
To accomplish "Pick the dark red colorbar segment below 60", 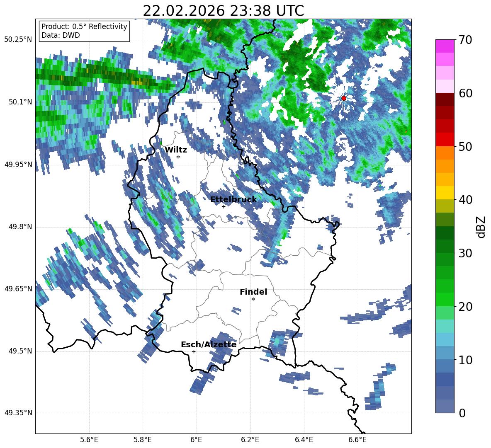I will [x=445, y=99].
